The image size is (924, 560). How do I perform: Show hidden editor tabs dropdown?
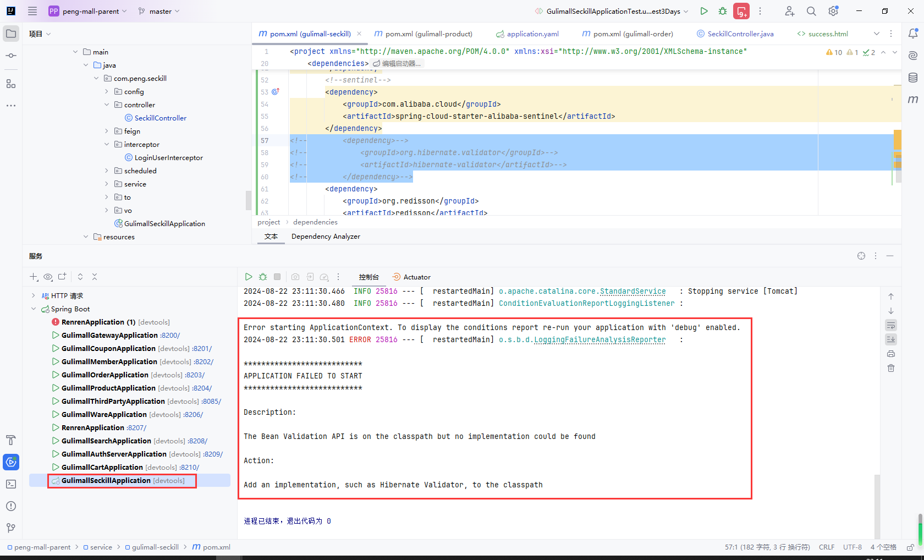tap(877, 34)
